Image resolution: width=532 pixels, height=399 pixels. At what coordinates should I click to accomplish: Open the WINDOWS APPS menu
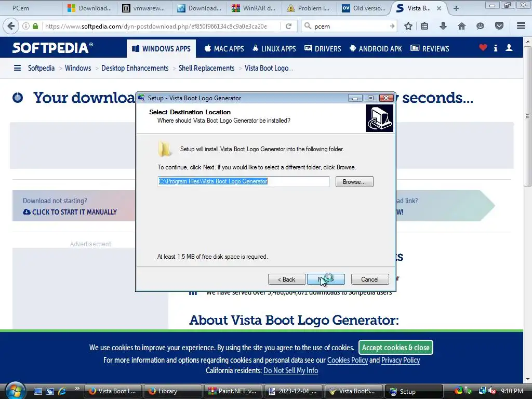(162, 48)
